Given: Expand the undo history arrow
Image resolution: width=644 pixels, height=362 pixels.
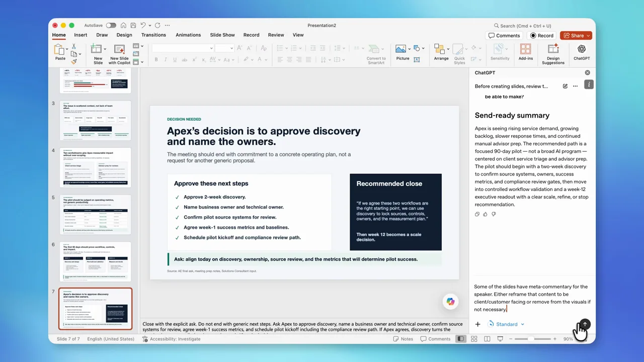Looking at the screenshot, I should tap(149, 25).
